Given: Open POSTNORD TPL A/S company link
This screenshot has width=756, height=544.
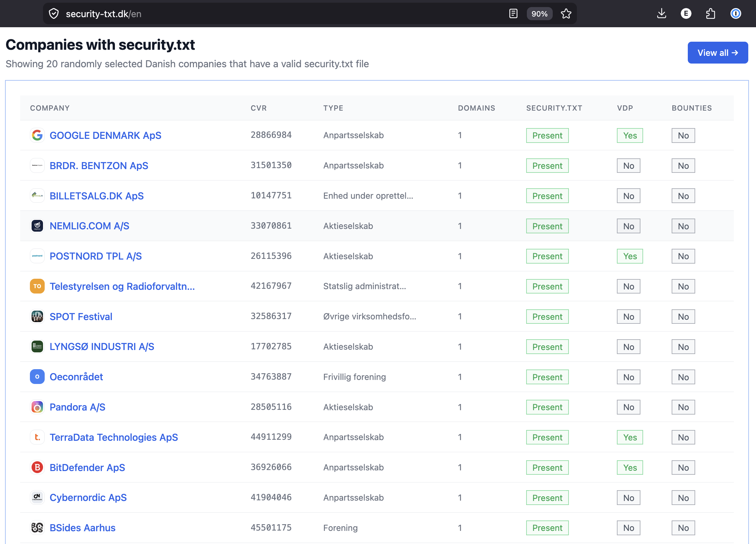Looking at the screenshot, I should pos(96,256).
